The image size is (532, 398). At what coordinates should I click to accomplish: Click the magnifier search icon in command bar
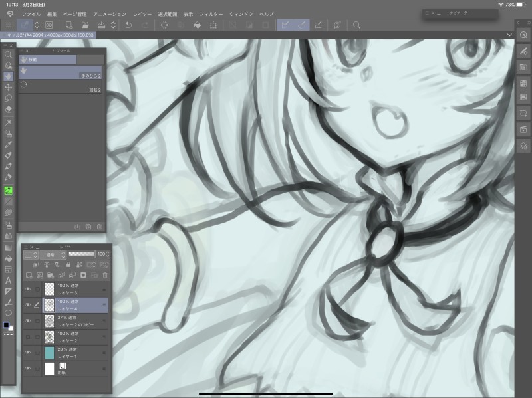coord(356,25)
